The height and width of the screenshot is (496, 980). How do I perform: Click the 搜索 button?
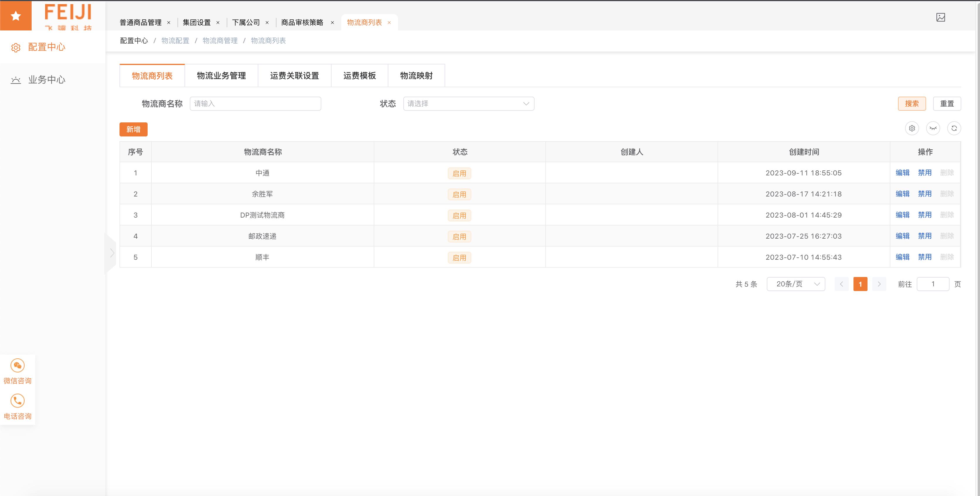coord(912,103)
